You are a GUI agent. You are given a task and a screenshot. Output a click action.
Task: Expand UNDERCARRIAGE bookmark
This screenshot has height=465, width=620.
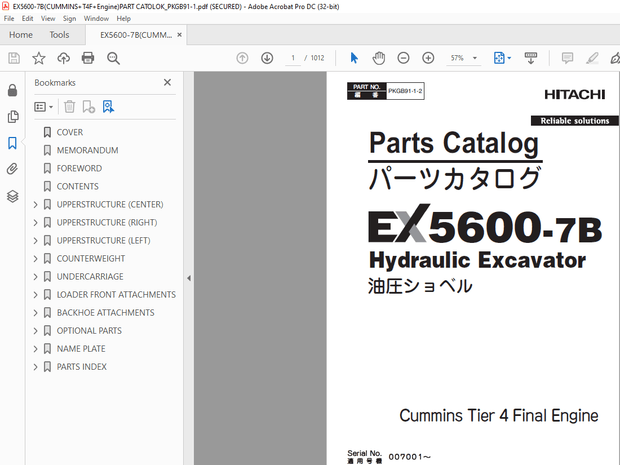coord(35,277)
